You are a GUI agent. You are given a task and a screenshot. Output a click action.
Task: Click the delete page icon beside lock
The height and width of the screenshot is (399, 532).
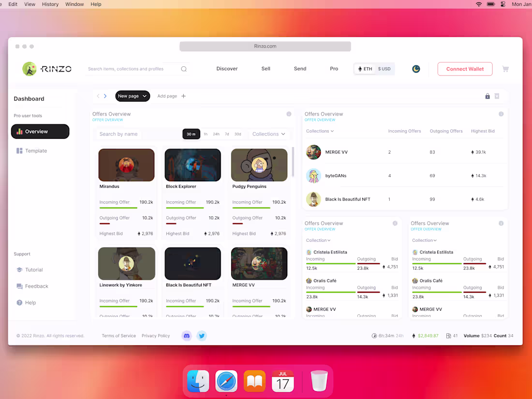[497, 96]
